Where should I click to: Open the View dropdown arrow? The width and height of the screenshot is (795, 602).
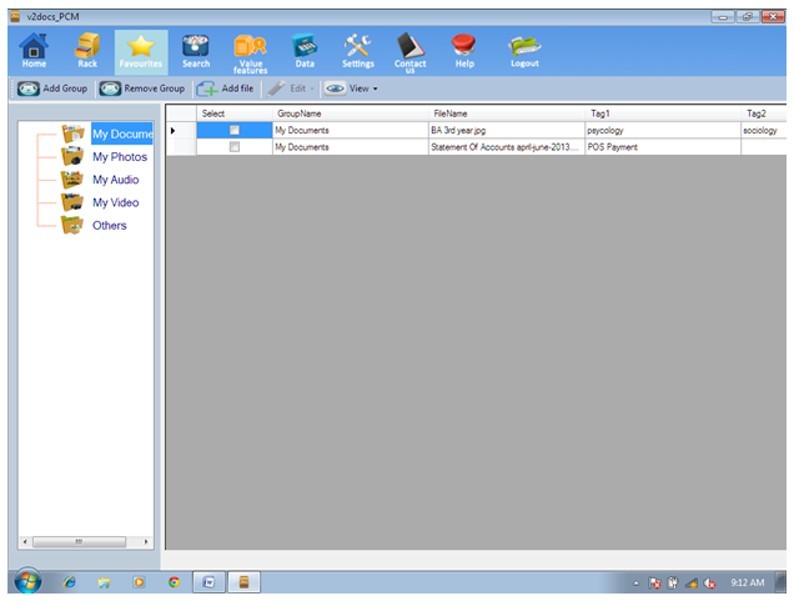tap(375, 89)
